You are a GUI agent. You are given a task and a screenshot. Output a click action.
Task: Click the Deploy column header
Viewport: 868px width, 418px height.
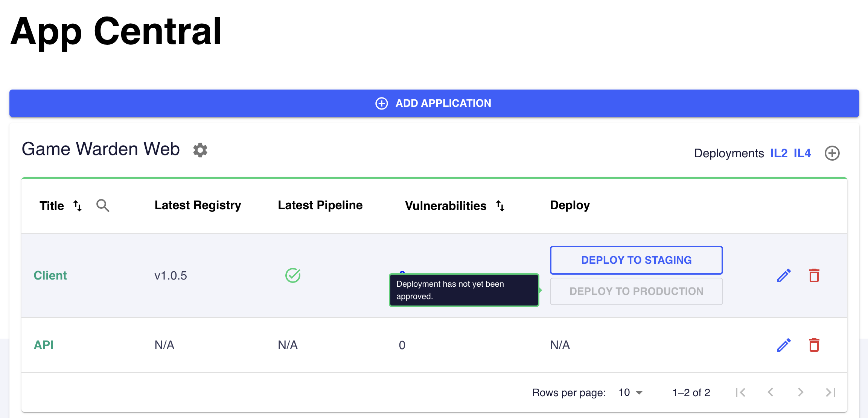[570, 205]
